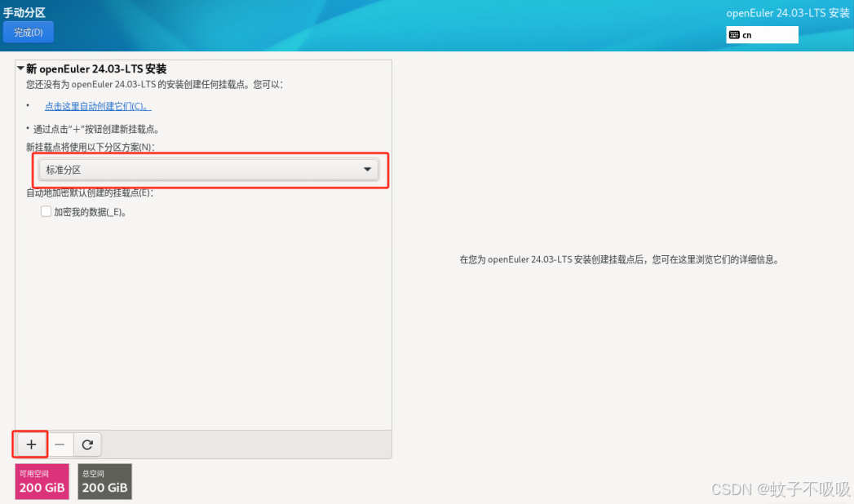
Task: Click the reload storage configuration icon
Action: pyautogui.click(x=87, y=444)
